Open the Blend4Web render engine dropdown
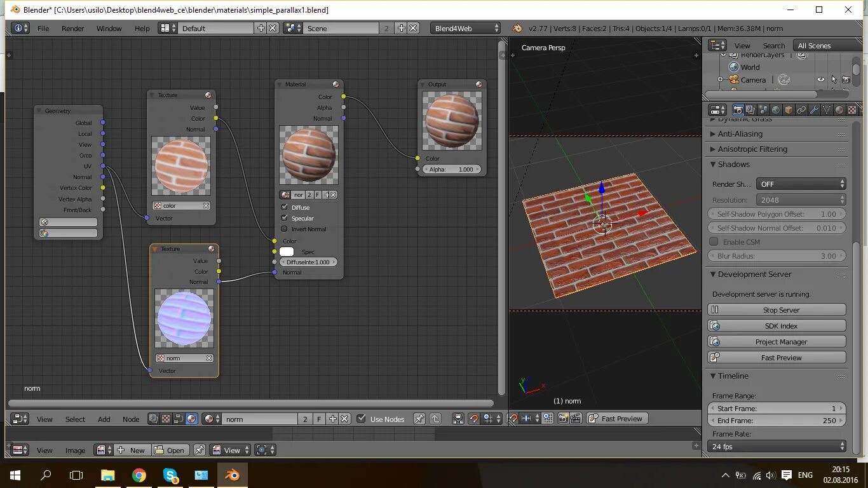The width and height of the screenshot is (868, 488). click(466, 28)
